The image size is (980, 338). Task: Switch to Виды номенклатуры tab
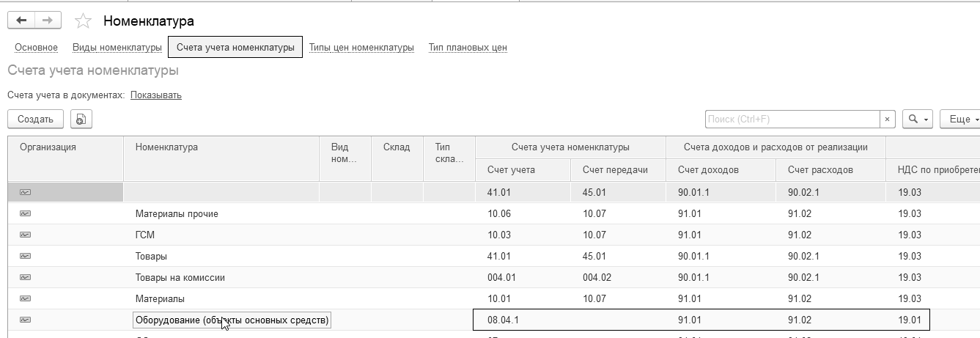tap(117, 48)
